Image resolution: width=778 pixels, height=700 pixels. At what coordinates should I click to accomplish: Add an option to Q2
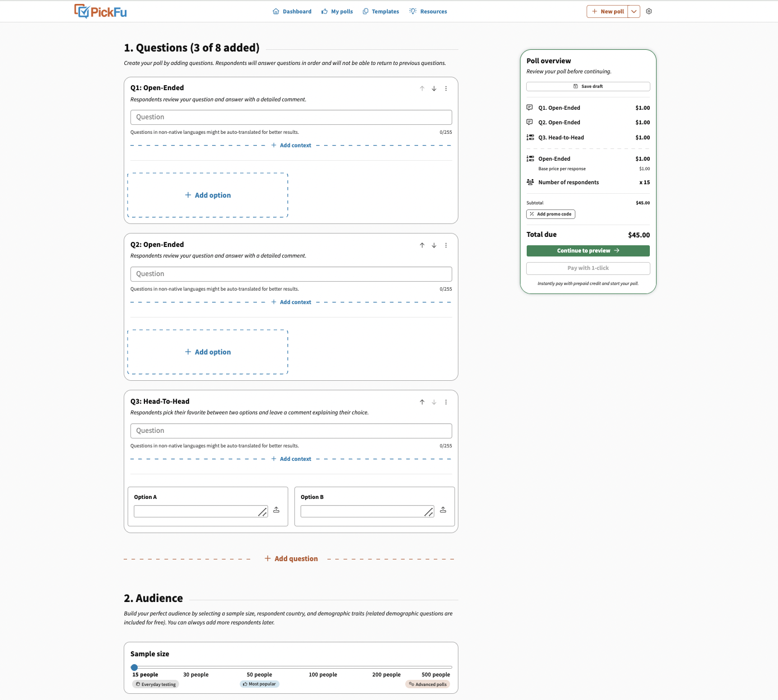208,352
